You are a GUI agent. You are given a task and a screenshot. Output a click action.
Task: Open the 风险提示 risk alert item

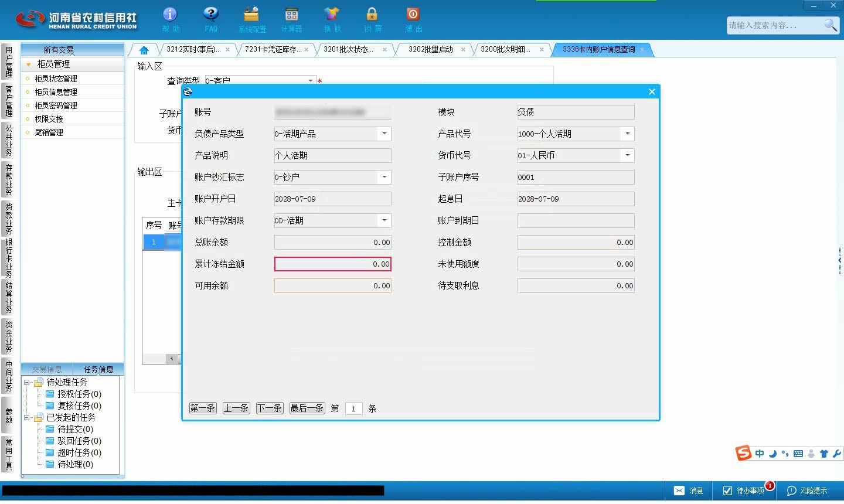click(807, 491)
